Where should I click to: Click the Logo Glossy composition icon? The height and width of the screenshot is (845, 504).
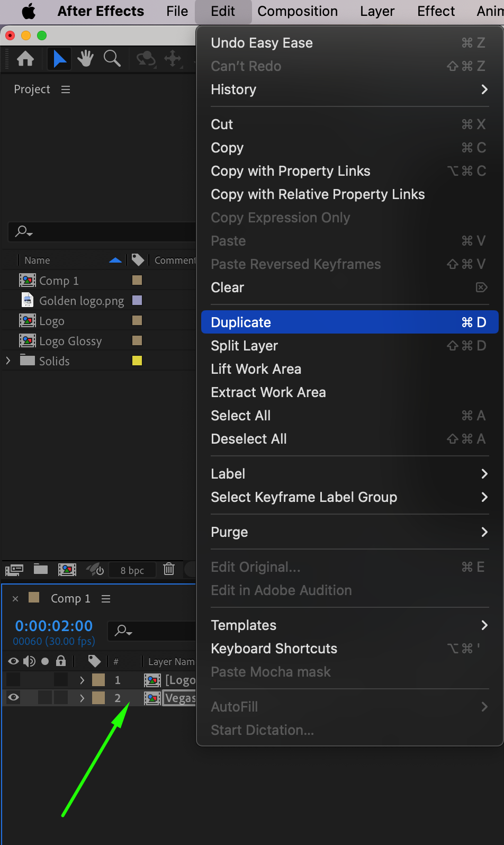[x=28, y=340]
